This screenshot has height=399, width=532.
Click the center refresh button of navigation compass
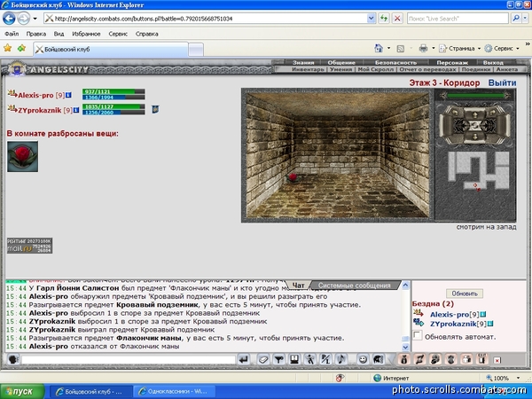click(x=474, y=125)
